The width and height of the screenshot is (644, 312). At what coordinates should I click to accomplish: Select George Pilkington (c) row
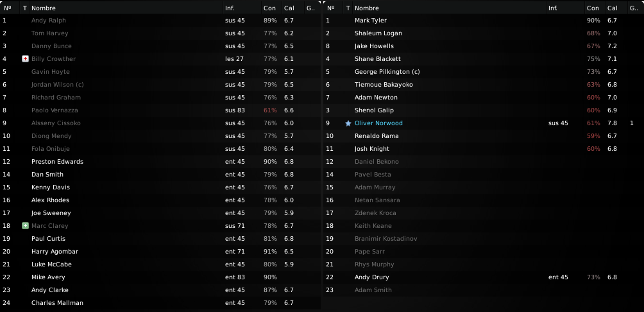click(484, 72)
